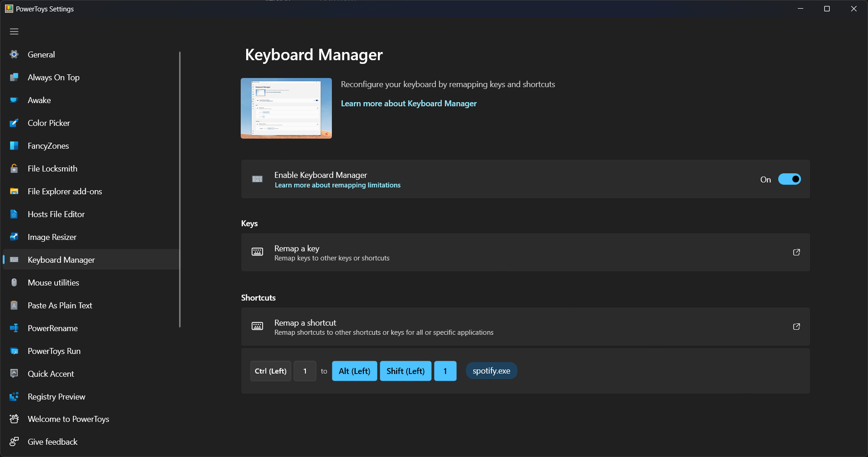
Task: Click the 'Keys' section heading
Action: click(x=249, y=223)
